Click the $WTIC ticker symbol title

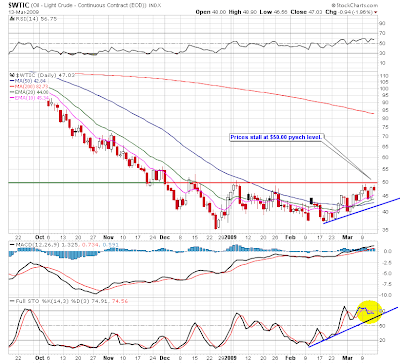pos(19,5)
